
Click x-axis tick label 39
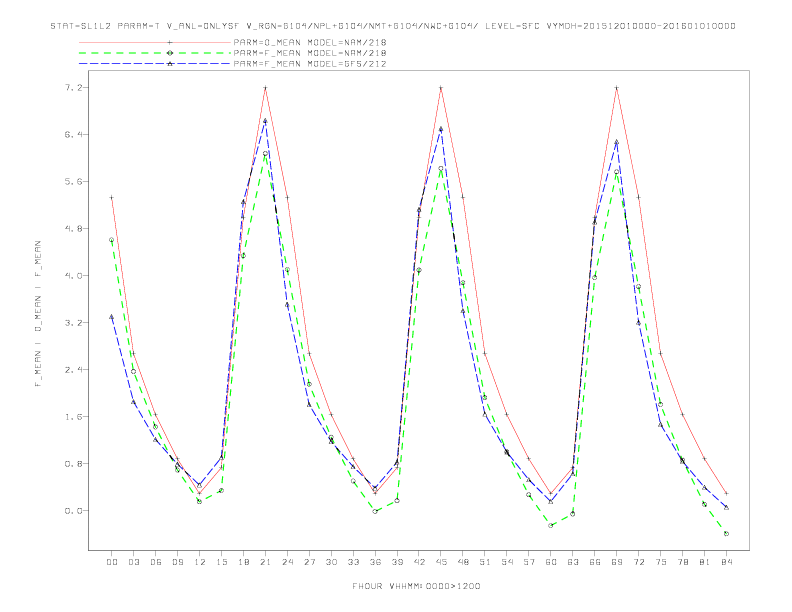(397, 562)
